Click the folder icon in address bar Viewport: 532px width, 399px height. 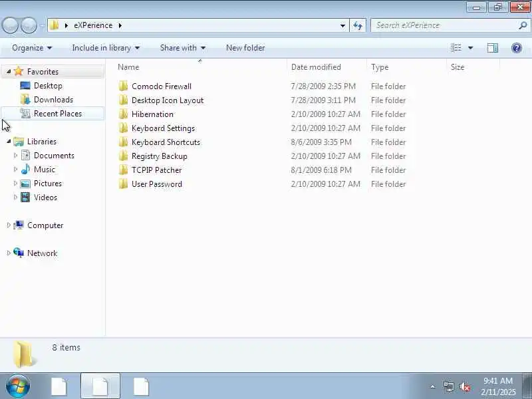[x=54, y=25]
